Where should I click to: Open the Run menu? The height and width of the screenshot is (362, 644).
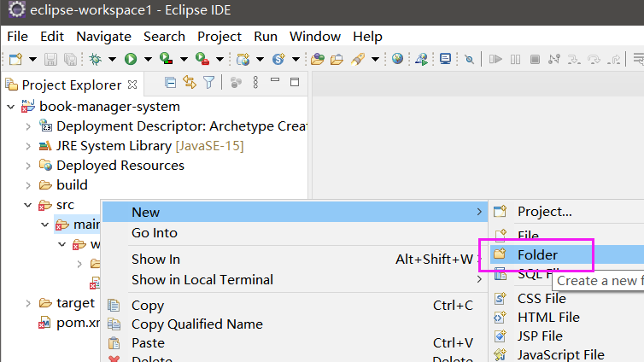266,37
